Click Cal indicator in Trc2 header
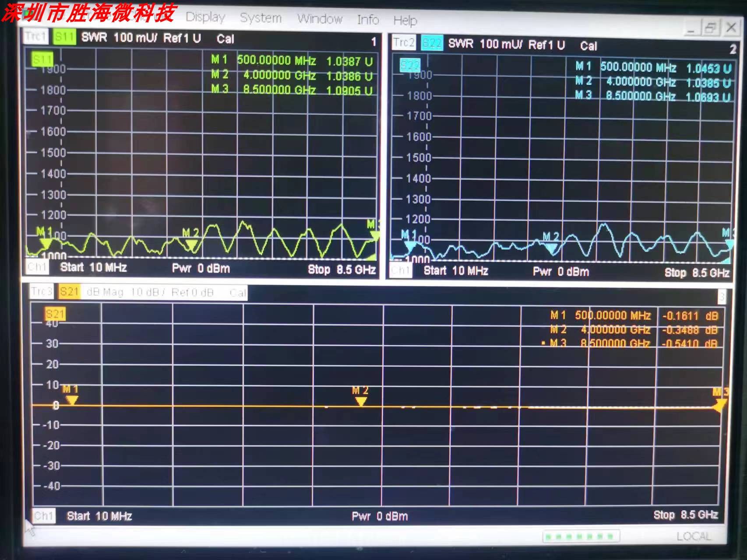The image size is (747, 560). click(x=588, y=46)
